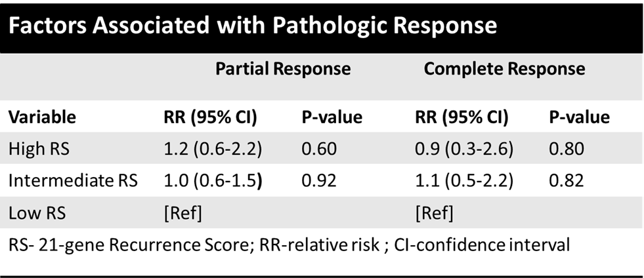Click the 0.92 P-value cell
Image resolution: width=644 pixels, height=278 pixels.
pyautogui.click(x=319, y=181)
